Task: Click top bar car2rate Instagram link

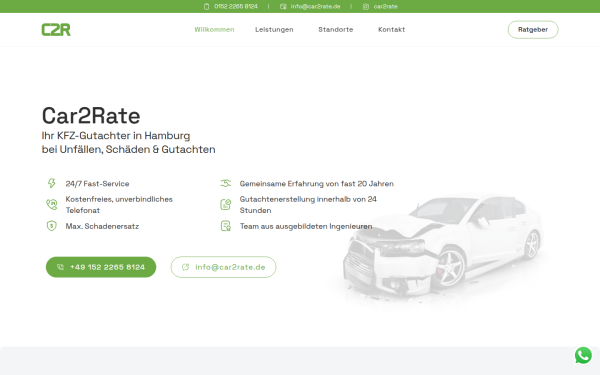Action: point(385,7)
